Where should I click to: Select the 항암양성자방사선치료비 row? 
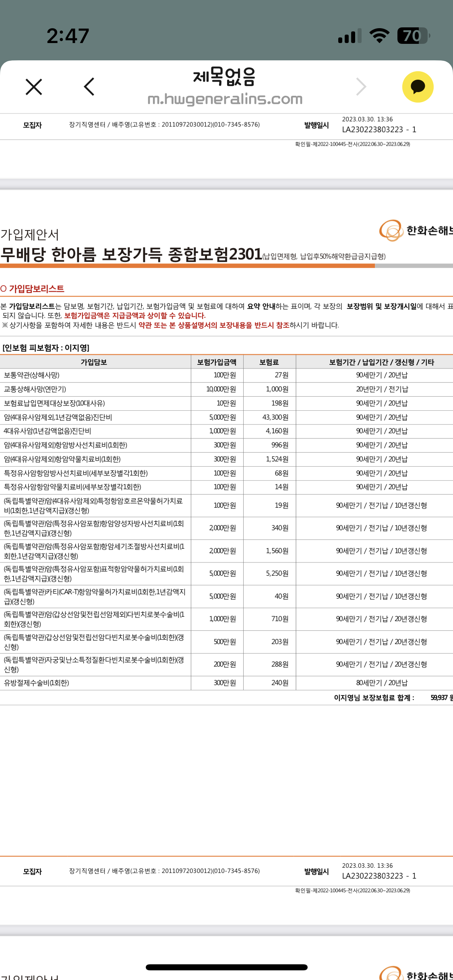click(226, 528)
